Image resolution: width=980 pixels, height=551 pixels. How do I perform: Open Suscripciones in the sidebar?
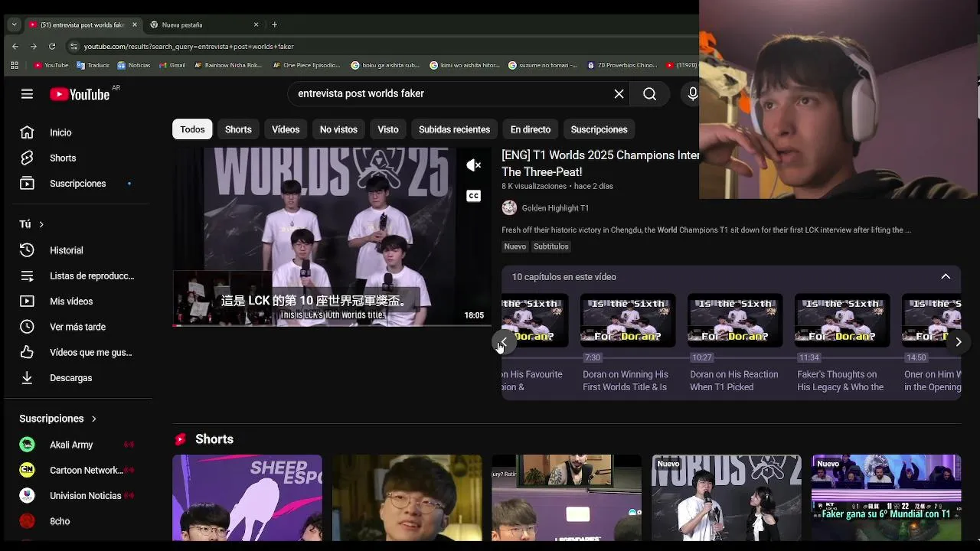pos(78,184)
